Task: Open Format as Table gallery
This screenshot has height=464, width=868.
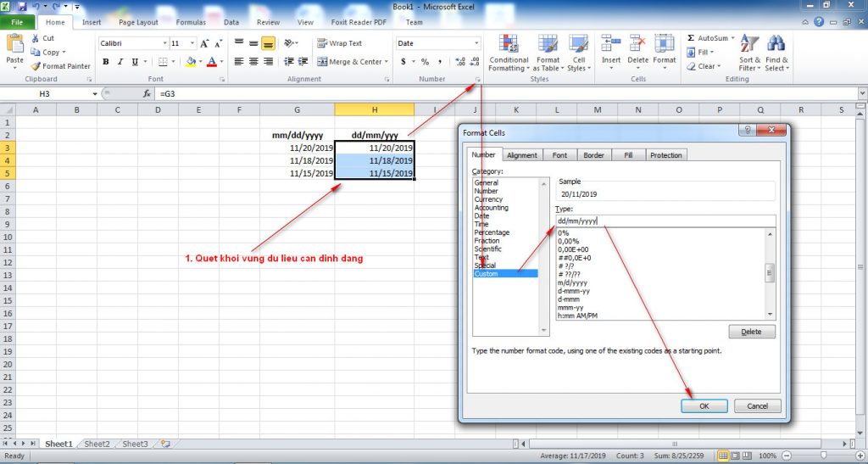Action: click(548, 53)
